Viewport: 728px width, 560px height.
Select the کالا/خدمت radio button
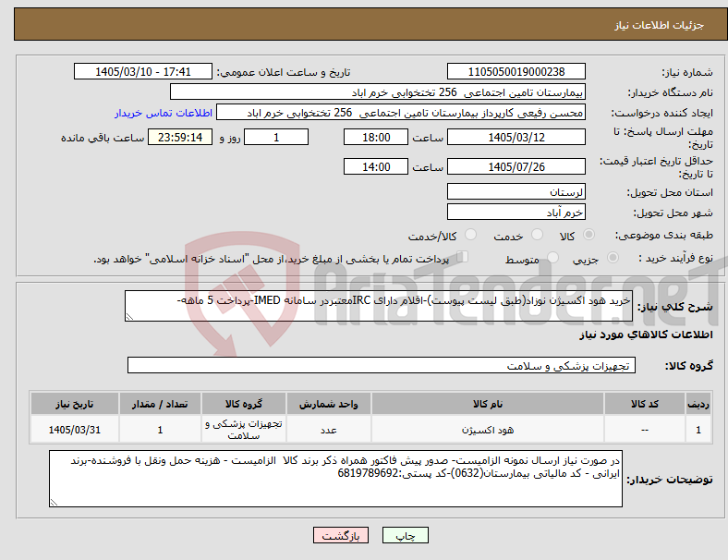(471, 235)
